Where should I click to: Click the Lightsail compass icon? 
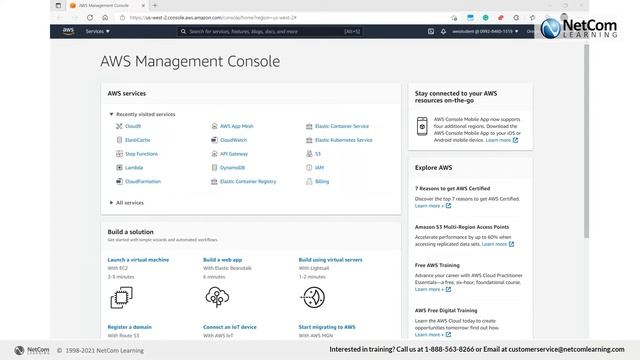313,297
